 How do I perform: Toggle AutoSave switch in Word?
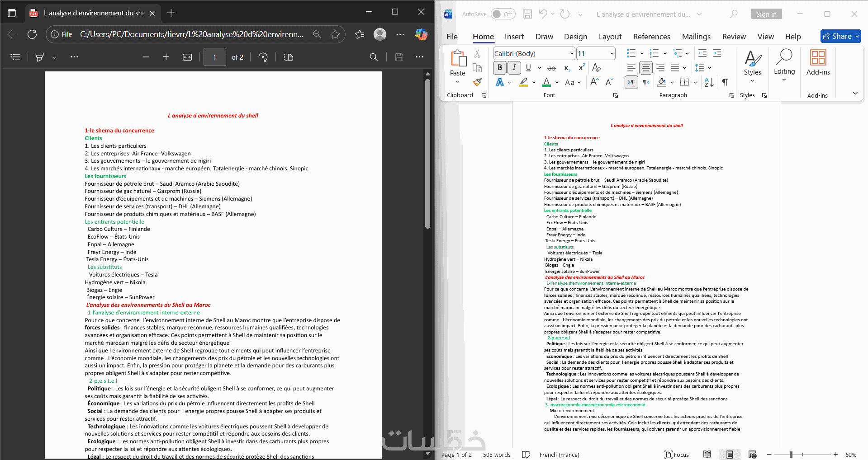coord(503,14)
